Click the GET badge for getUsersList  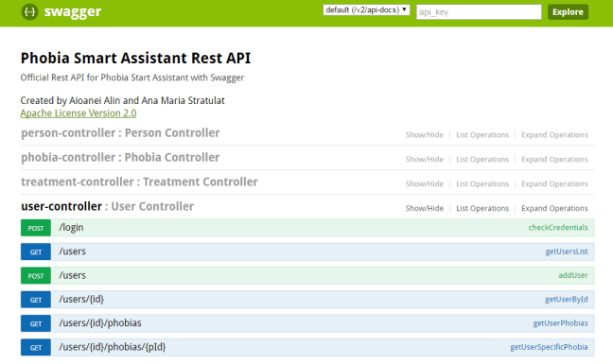coord(36,251)
